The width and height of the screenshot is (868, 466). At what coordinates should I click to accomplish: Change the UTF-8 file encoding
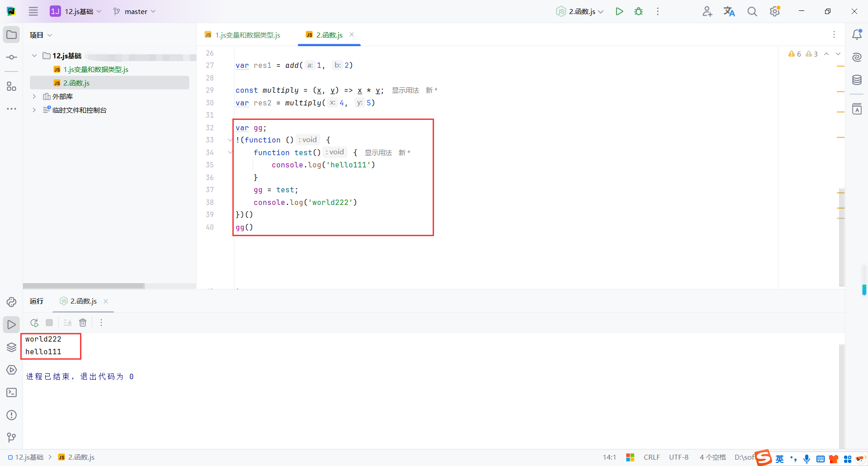(679, 457)
